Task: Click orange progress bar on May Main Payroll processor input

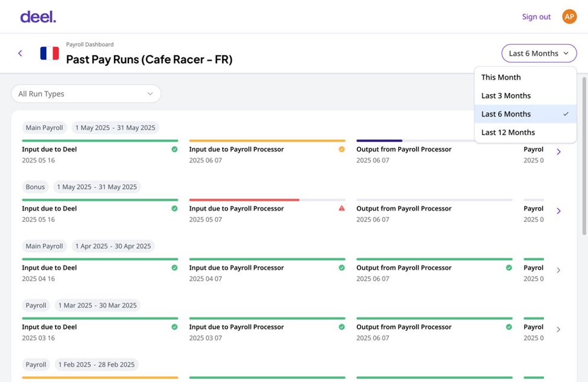Action: [x=267, y=141]
